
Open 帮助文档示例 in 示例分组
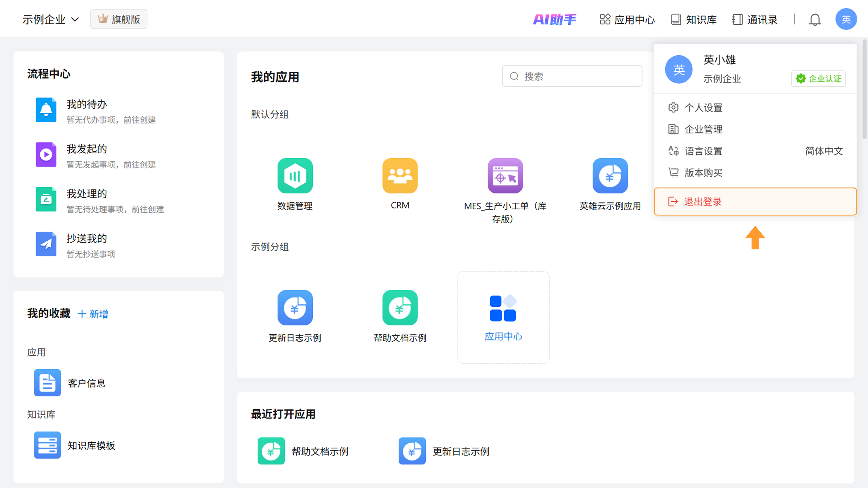tap(400, 308)
